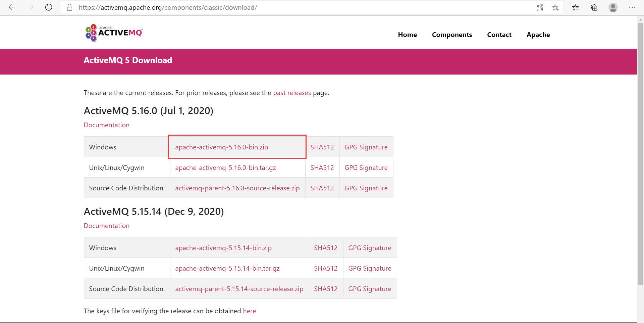Image resolution: width=644 pixels, height=323 pixels.
Task: Open GPG Signature for 5.15.14 source release
Action: [370, 289]
